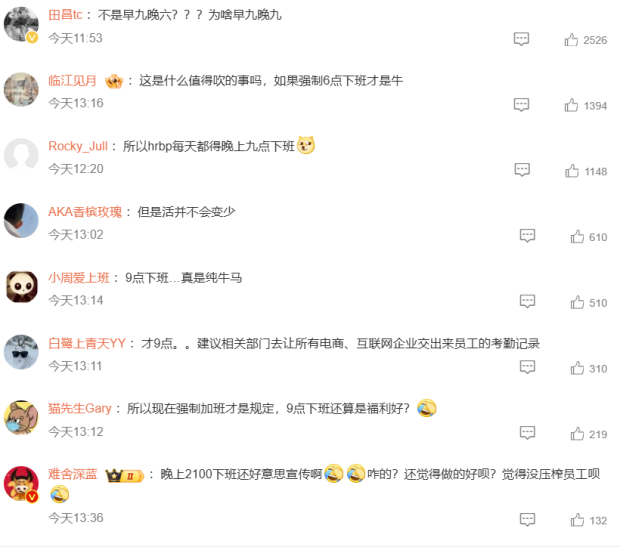The height and width of the screenshot is (547, 620).
Task: Open the crown membership badge beside 难舍深蓝
Action: (125, 475)
